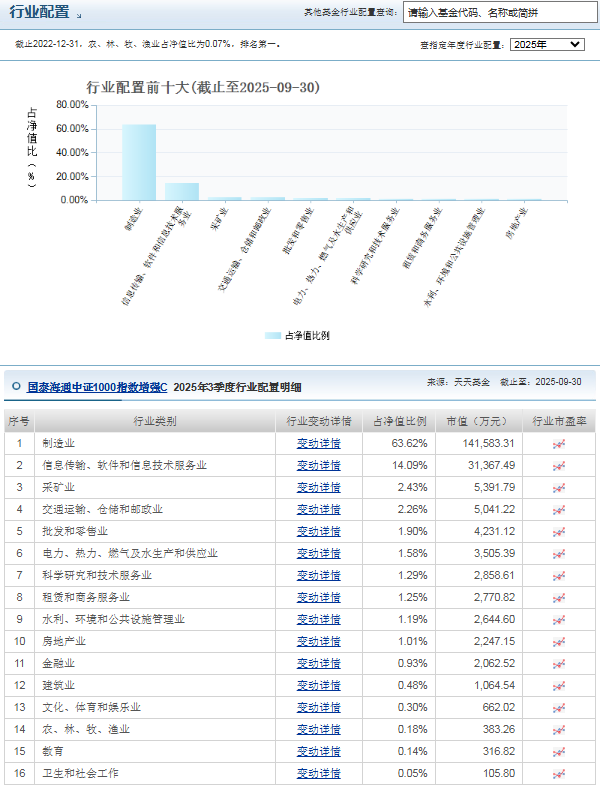The width and height of the screenshot is (600, 788).
Task: Open P/E chart icon for 金融业 row
Action: click(559, 664)
